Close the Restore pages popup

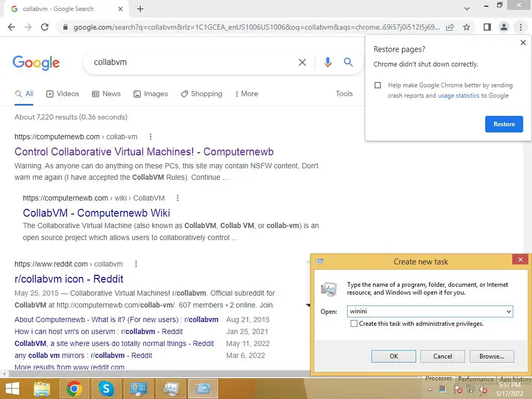523,43
